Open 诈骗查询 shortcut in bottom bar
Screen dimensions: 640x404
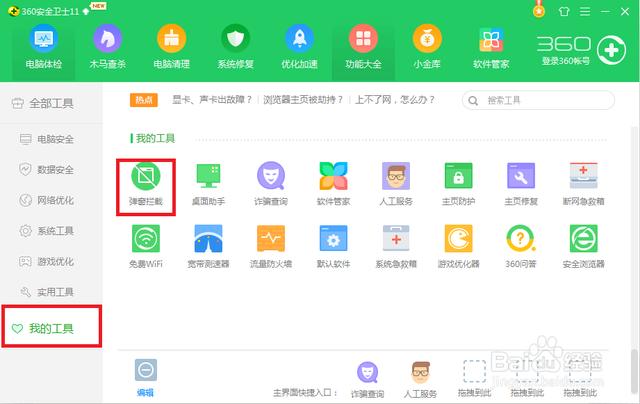(x=367, y=380)
